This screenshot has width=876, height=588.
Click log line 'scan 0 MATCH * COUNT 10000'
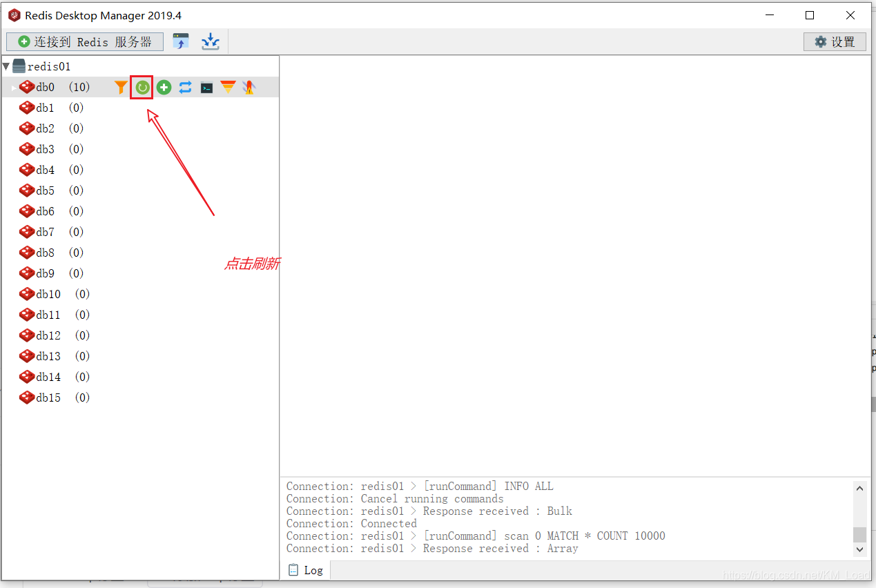click(x=476, y=536)
